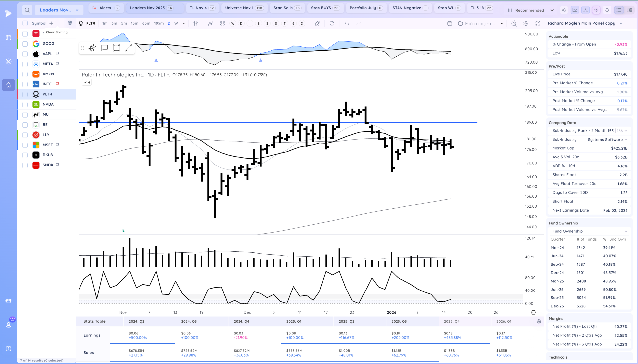Screen dimensions: 638x364
Task: Switch to the Stan BUYS tab
Action: tap(325, 8)
